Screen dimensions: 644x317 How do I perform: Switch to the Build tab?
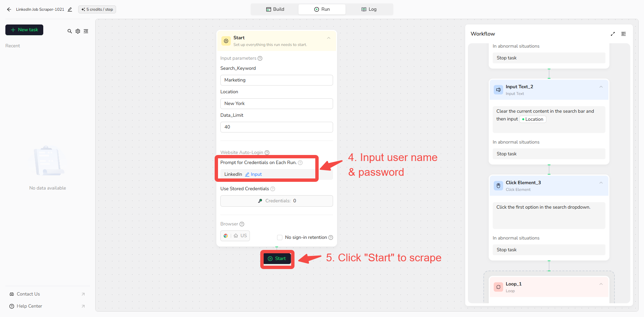click(x=275, y=9)
